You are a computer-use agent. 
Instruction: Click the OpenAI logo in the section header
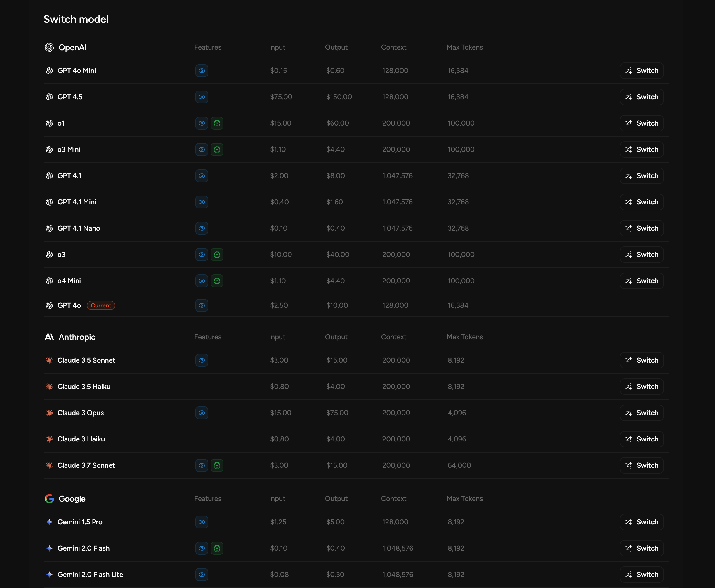(x=49, y=47)
